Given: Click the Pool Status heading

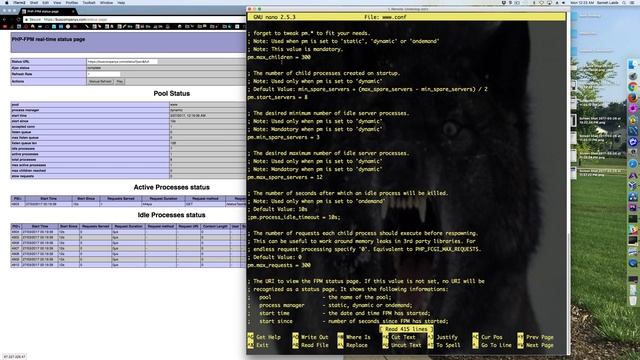Looking at the screenshot, I should 171,93.
